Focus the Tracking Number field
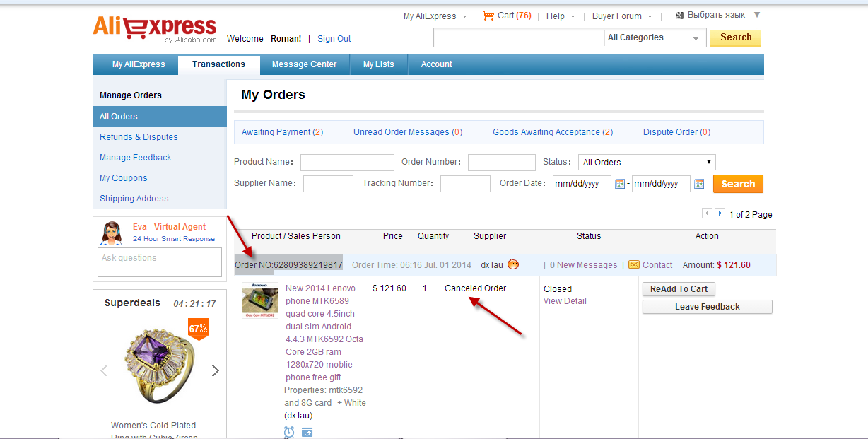Screen dimensions: 868x439 [x=465, y=184]
